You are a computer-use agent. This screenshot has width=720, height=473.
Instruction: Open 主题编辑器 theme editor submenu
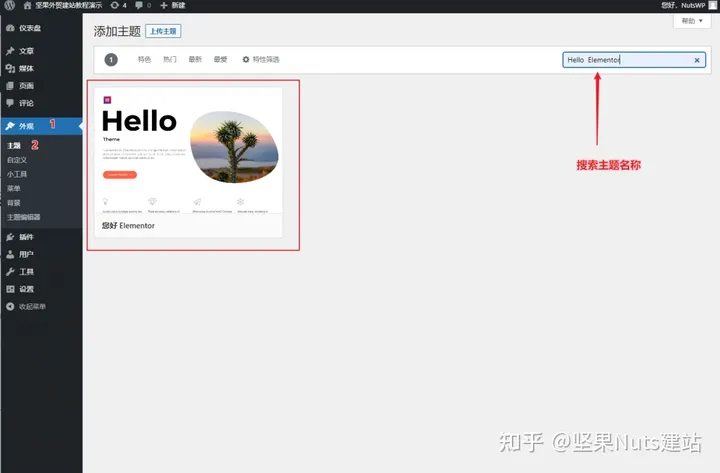tap(23, 217)
